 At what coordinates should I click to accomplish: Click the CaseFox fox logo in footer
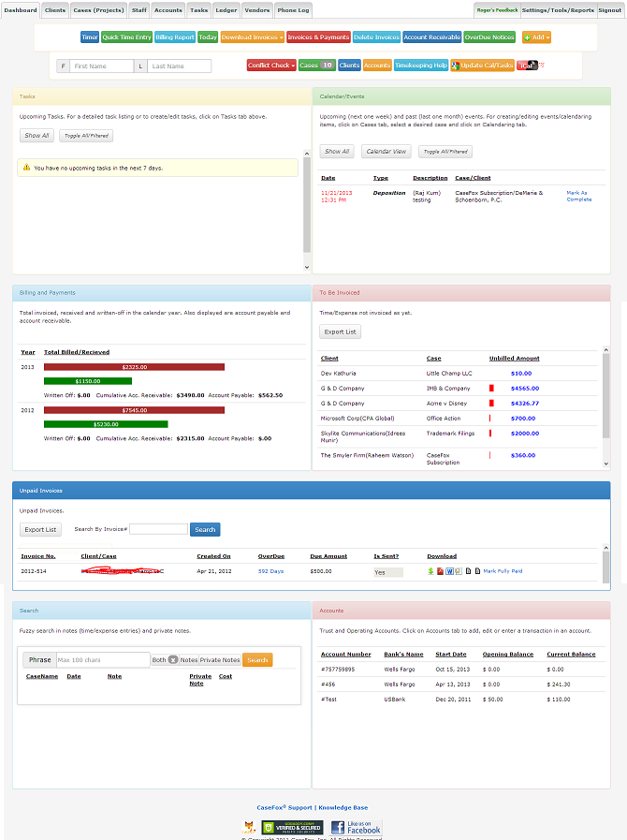pos(249,828)
